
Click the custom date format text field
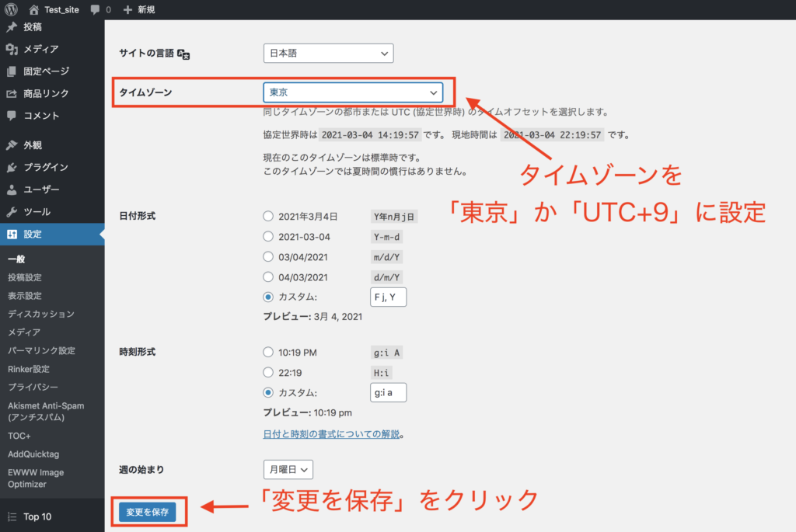(x=388, y=297)
